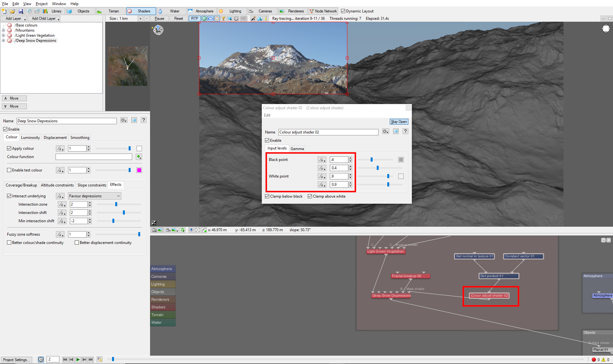613x364 pixels.
Task: Save the project with the floppy disk icon
Action: pyautogui.click(x=21, y=11)
